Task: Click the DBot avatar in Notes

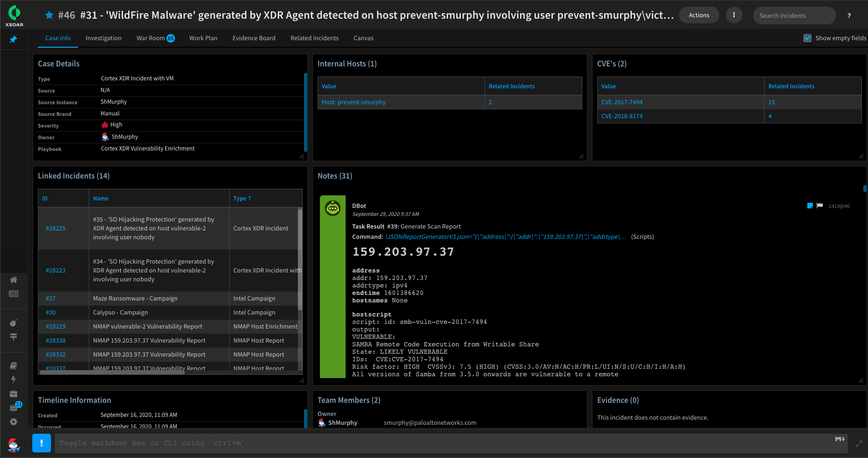Action: pyautogui.click(x=333, y=208)
